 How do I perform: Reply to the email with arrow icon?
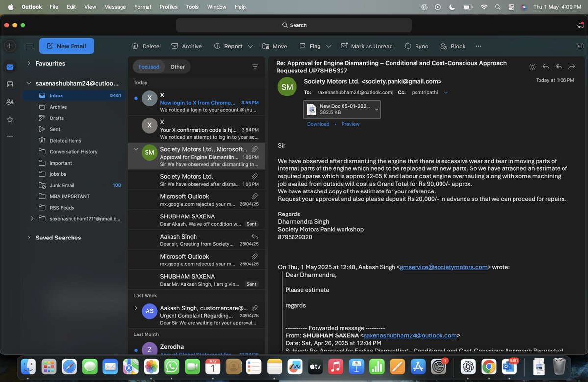click(x=546, y=67)
